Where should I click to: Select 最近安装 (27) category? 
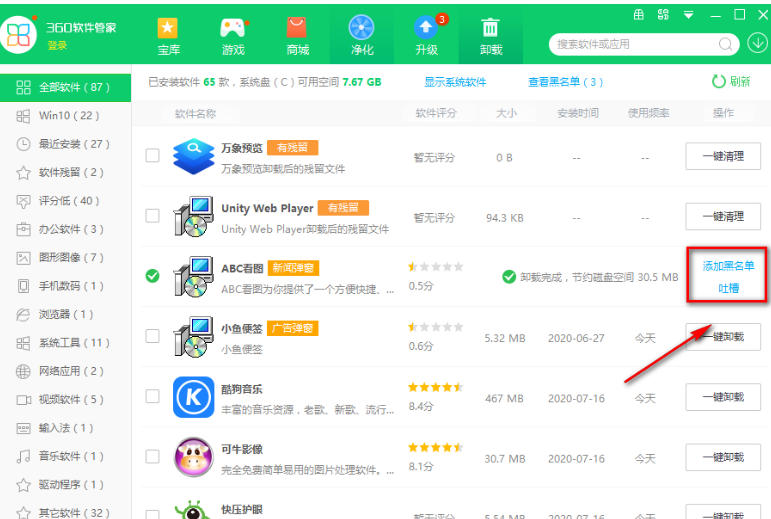[65, 144]
